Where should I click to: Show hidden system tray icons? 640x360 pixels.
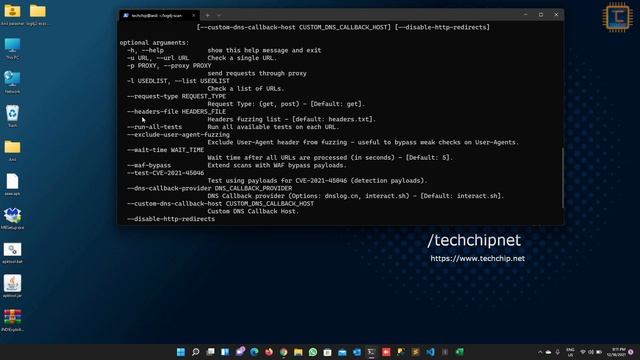(x=540, y=352)
